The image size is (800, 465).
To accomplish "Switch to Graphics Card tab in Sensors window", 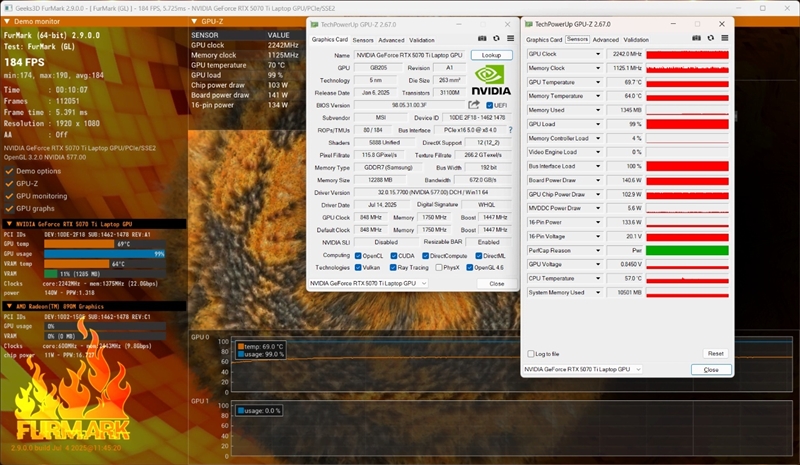I will (x=544, y=39).
